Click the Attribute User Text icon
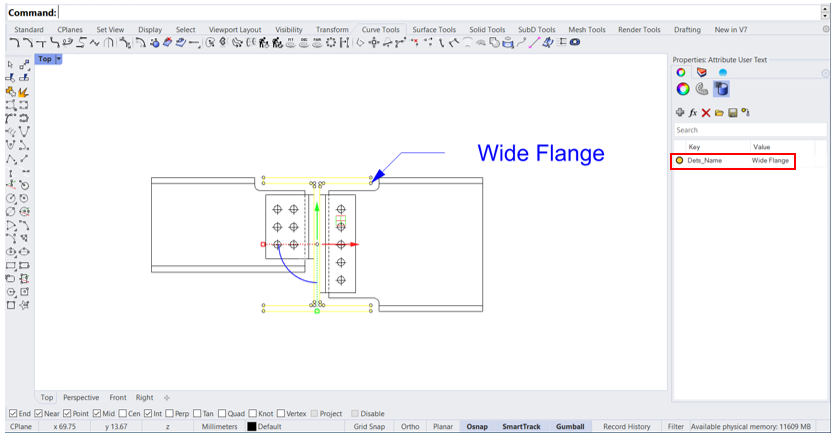Screen dimensions: 836x439 (721, 89)
